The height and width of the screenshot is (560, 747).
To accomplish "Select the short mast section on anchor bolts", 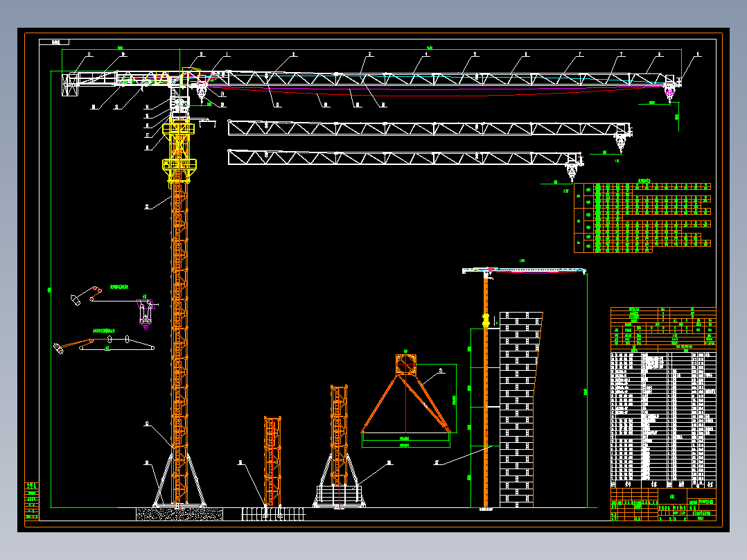I will (272, 462).
